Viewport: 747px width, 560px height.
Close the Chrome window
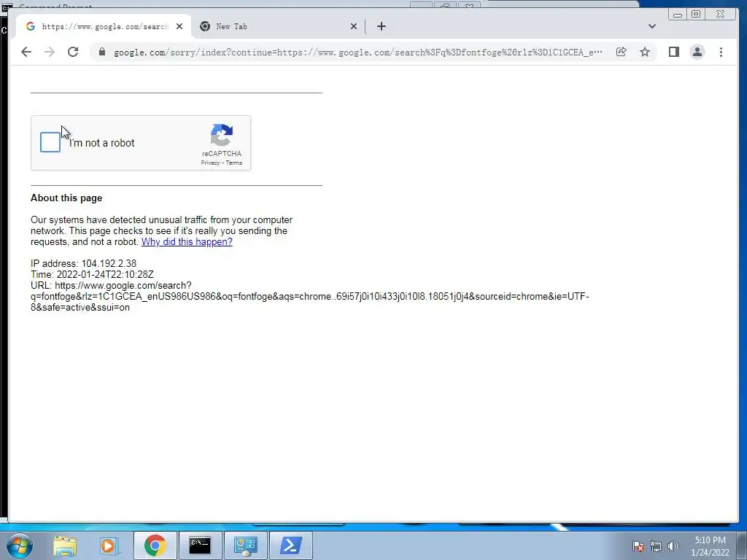click(x=721, y=15)
